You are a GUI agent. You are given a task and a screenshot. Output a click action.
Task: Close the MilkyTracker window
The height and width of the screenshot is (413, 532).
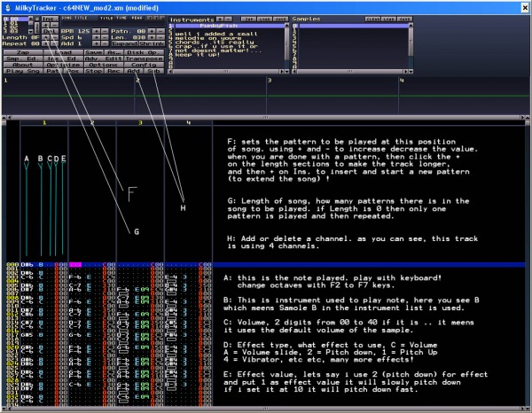coord(525,7)
